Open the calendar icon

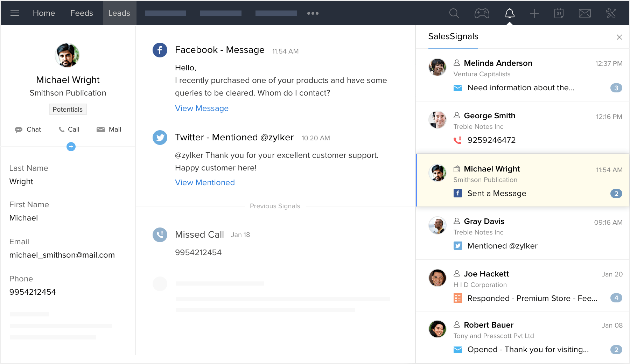[x=559, y=13]
